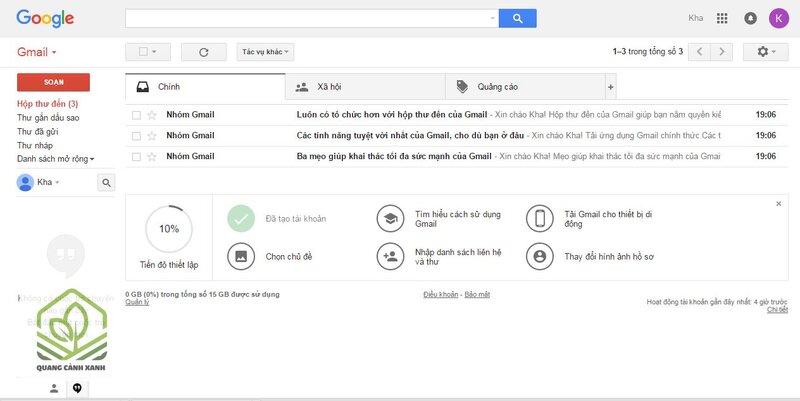Open contacts tab at bottom of chat

tap(54, 389)
